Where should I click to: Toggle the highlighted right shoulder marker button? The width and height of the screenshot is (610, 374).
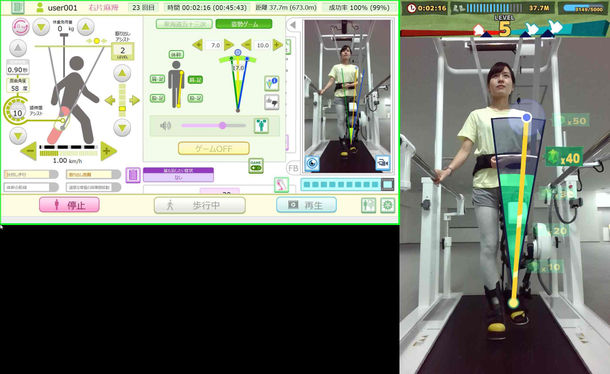tap(195, 79)
